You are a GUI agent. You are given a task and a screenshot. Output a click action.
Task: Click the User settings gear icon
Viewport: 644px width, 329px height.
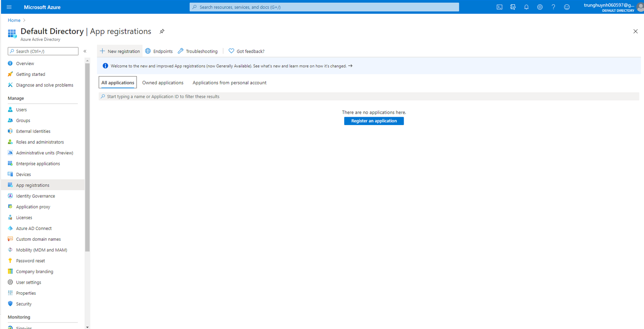(x=10, y=282)
